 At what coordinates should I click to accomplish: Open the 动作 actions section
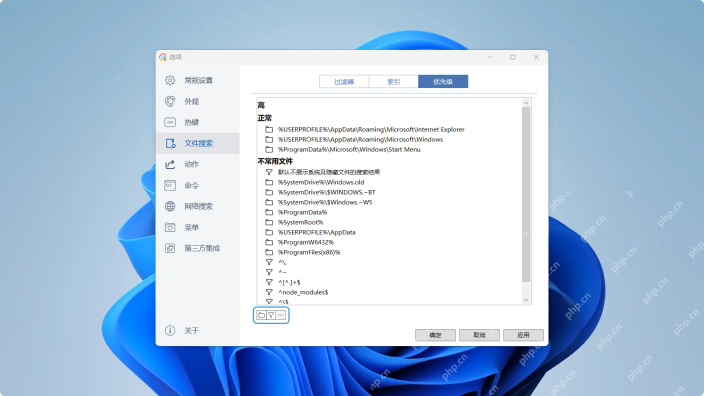(x=198, y=164)
